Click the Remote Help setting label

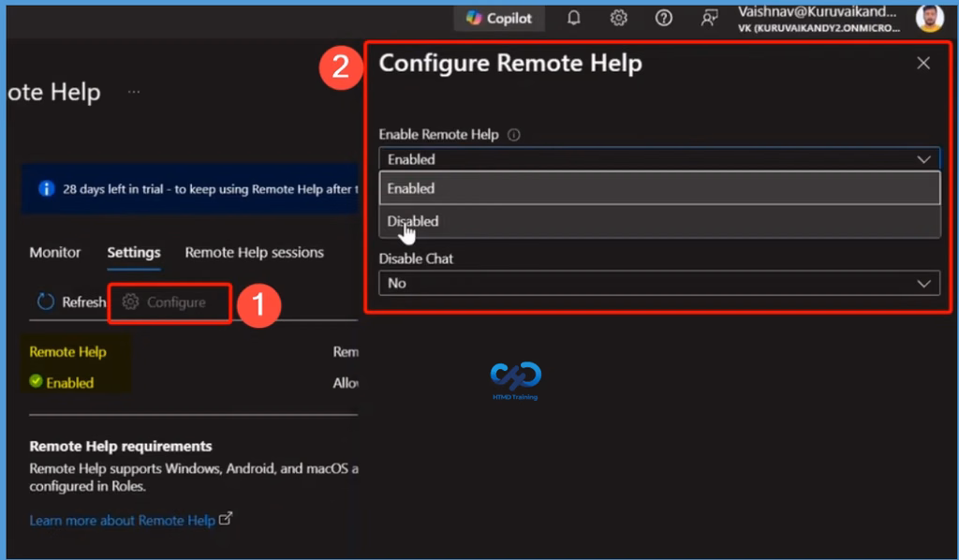(x=67, y=352)
